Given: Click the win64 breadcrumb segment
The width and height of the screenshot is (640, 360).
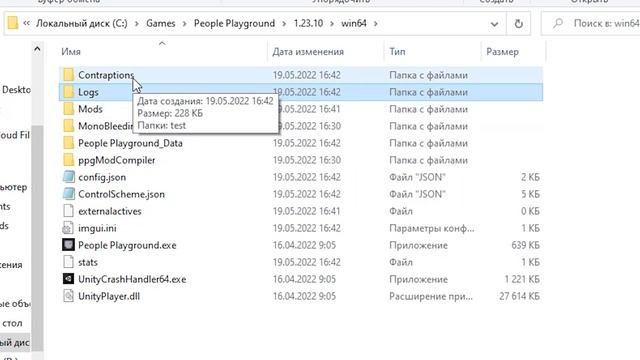Looking at the screenshot, I should coord(354,23).
